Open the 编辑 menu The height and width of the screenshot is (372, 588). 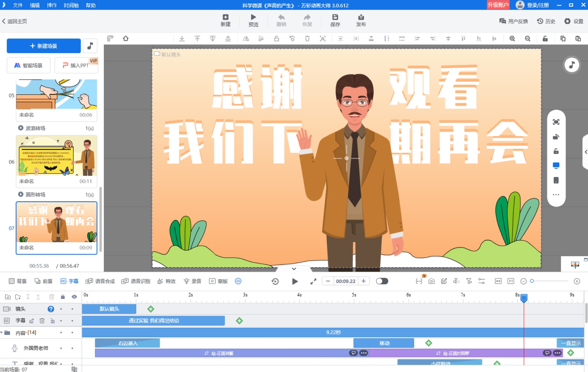35,5
